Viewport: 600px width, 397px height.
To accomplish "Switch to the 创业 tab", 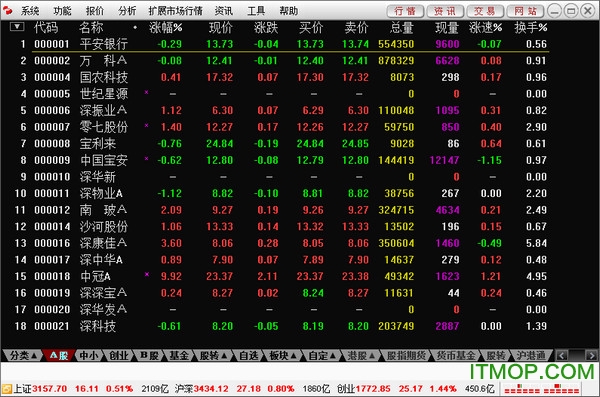I will tap(119, 356).
